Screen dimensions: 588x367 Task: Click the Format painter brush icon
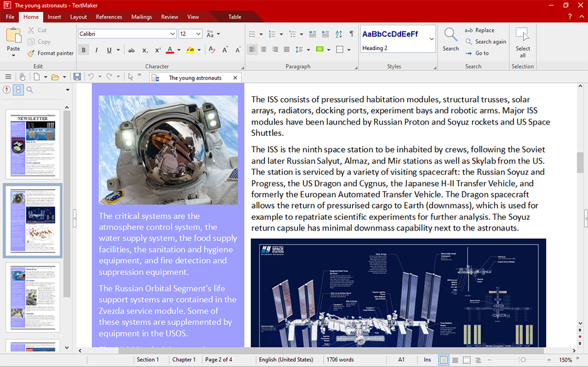click(32, 53)
